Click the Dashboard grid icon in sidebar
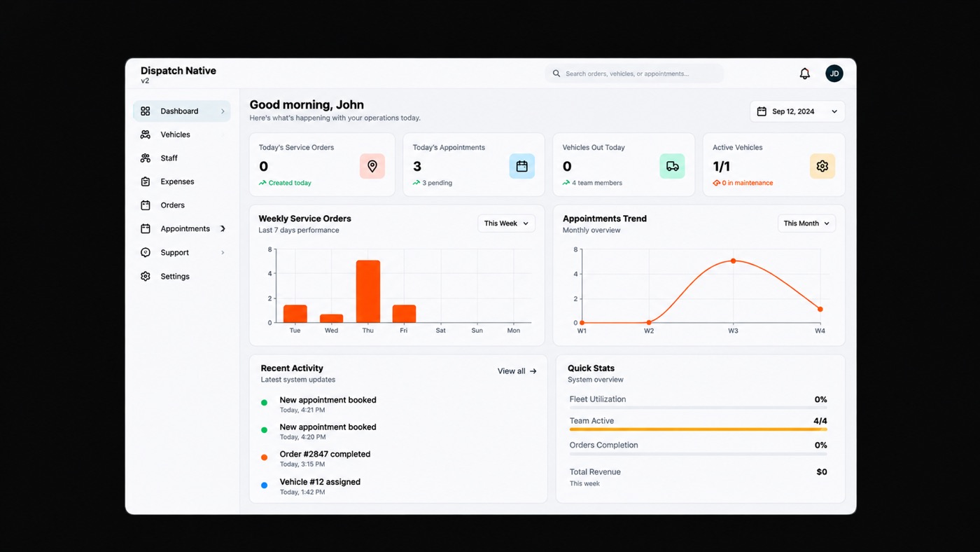Image resolution: width=980 pixels, height=552 pixels. point(146,111)
